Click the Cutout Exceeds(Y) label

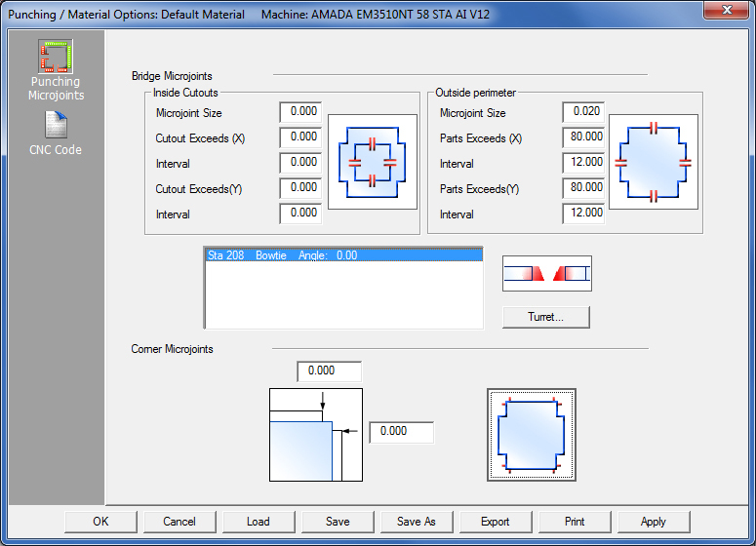(199, 189)
